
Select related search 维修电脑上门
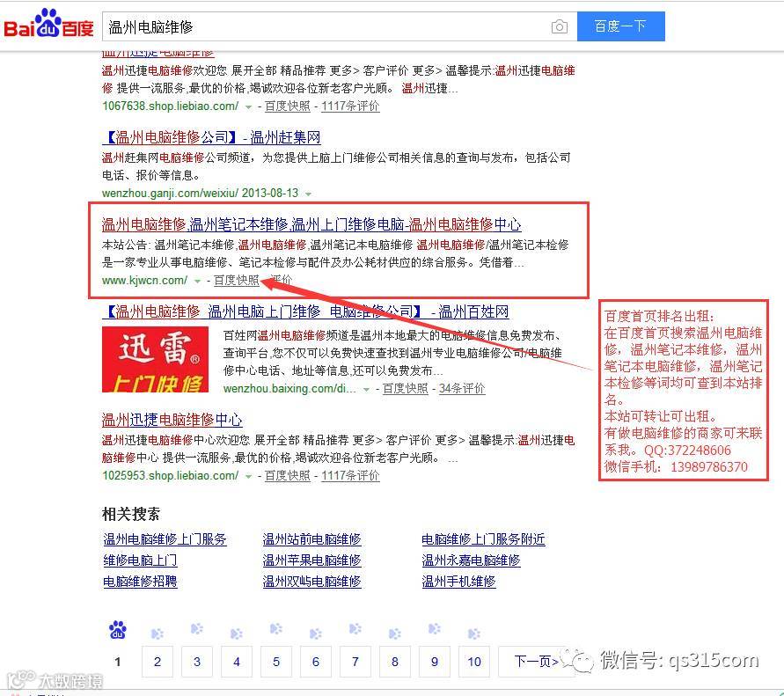coord(140,560)
